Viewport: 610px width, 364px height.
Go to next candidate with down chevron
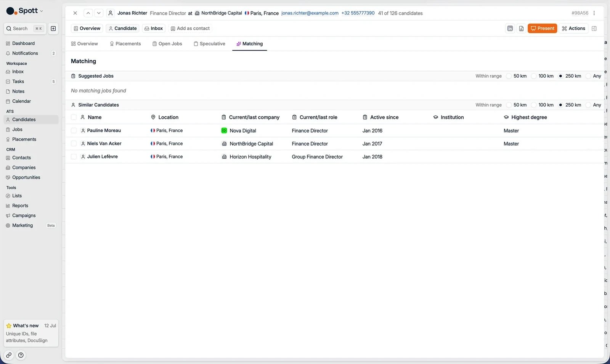click(99, 13)
